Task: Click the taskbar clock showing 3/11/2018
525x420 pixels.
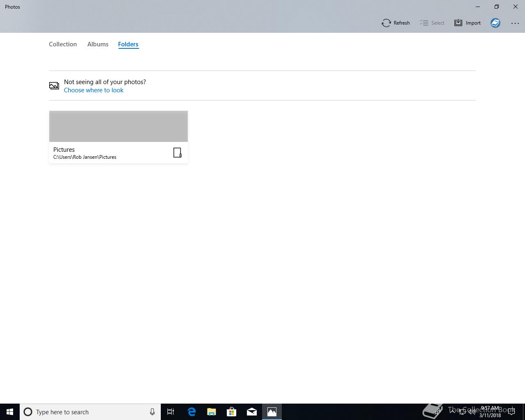Action: click(490, 412)
